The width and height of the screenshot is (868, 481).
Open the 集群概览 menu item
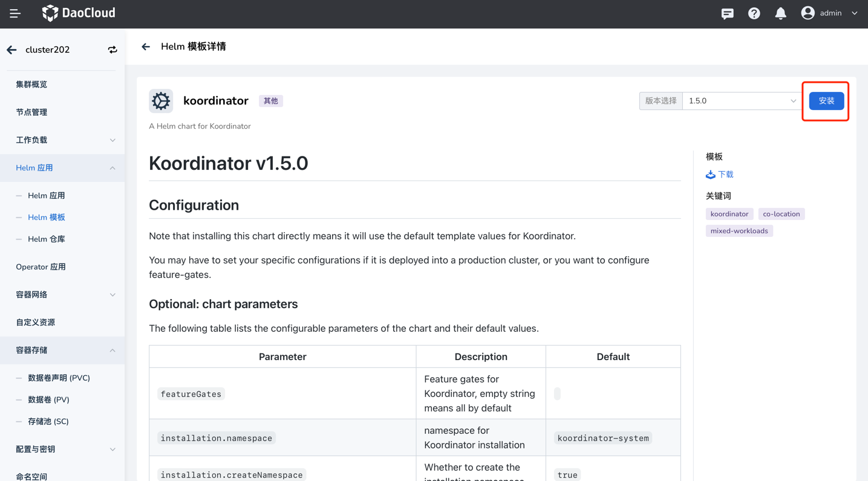pyautogui.click(x=31, y=85)
